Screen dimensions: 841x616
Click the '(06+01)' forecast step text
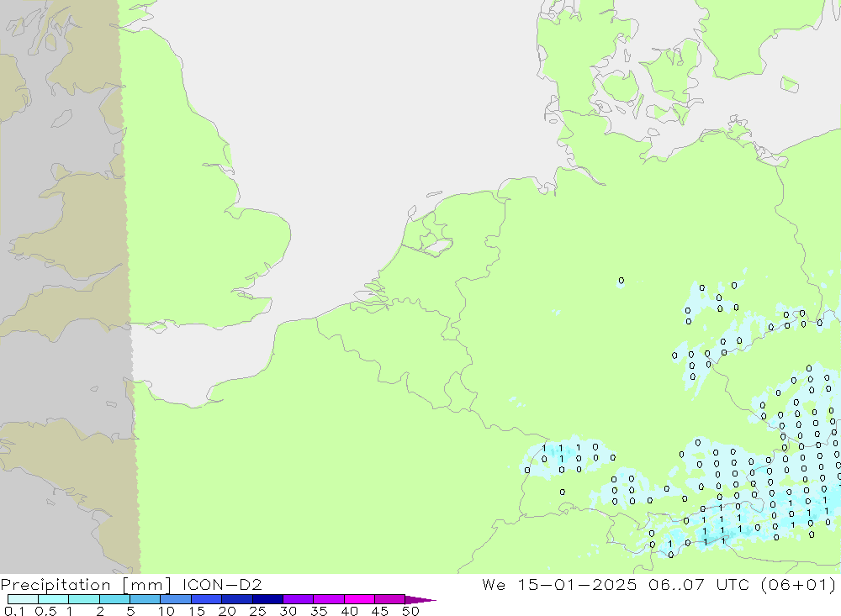point(798,584)
